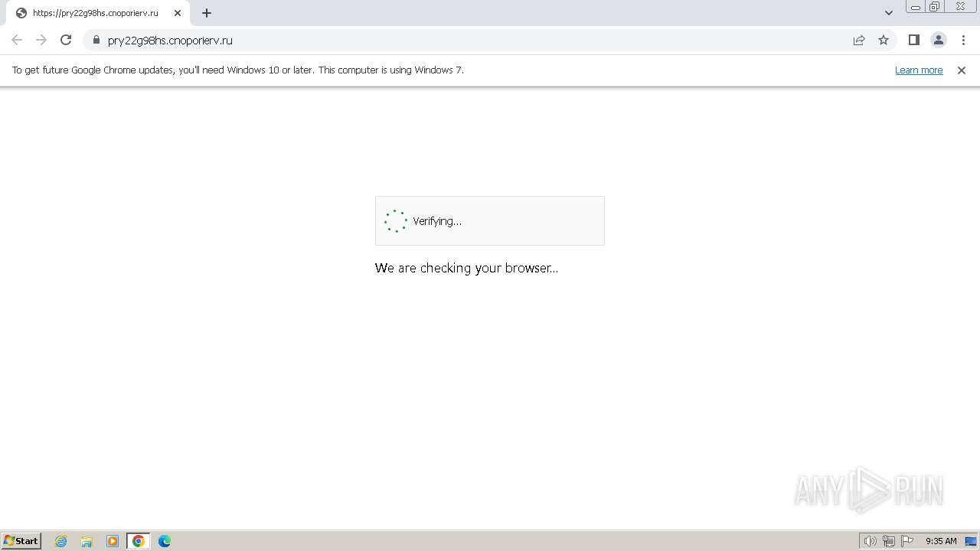Click the browser back arrow
This screenshot has width=980, height=551.
[17, 40]
